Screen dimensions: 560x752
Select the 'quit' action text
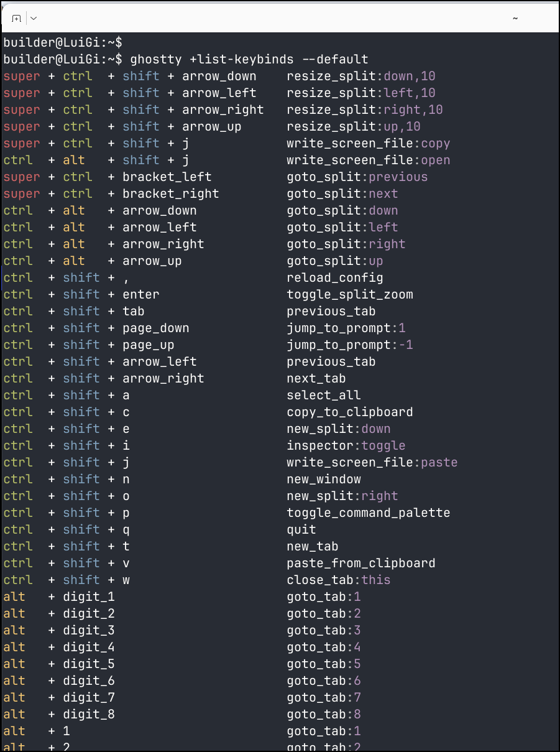[x=301, y=530]
